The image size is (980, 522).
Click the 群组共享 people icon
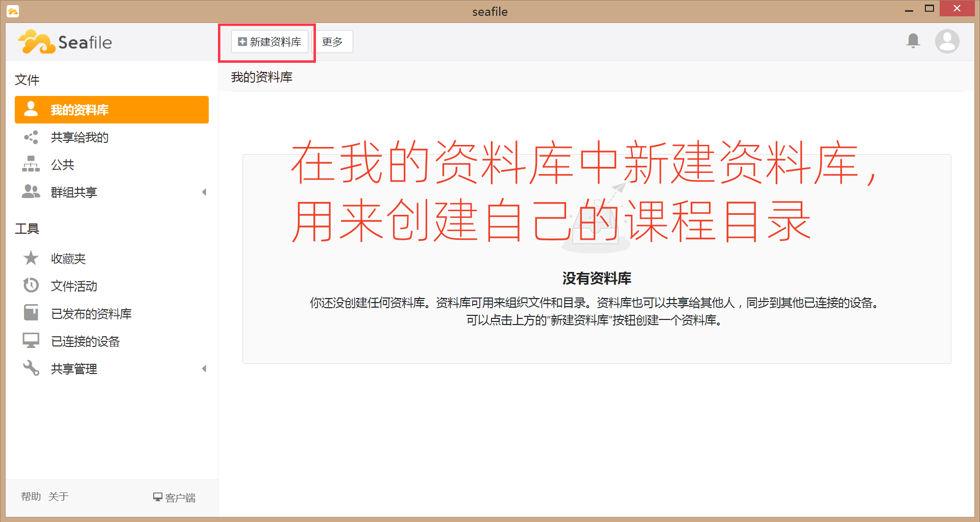pyautogui.click(x=31, y=192)
